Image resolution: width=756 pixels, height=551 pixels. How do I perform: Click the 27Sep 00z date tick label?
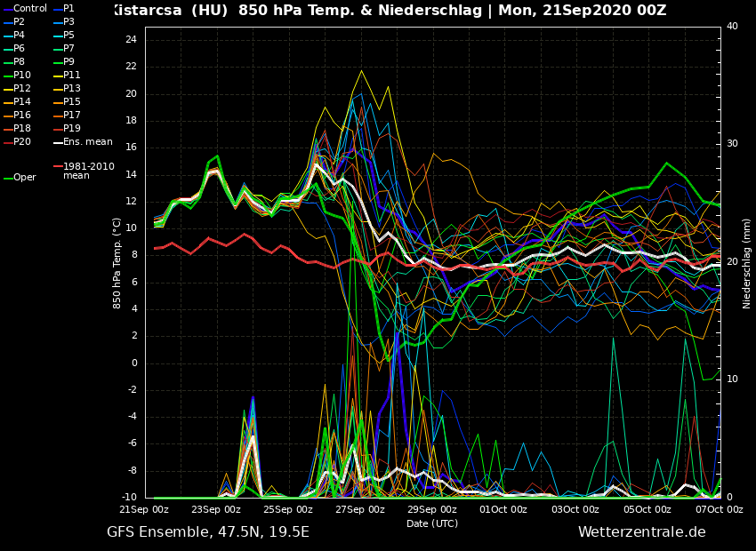[x=360, y=509]
